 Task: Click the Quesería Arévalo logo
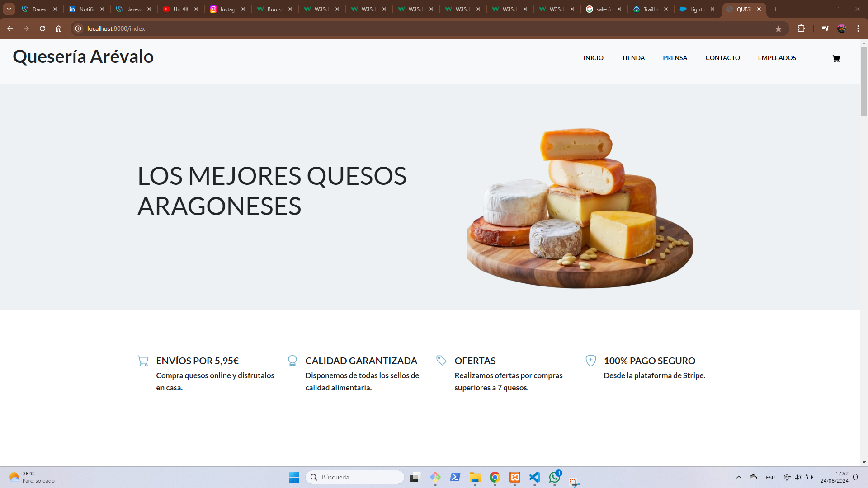click(x=83, y=56)
